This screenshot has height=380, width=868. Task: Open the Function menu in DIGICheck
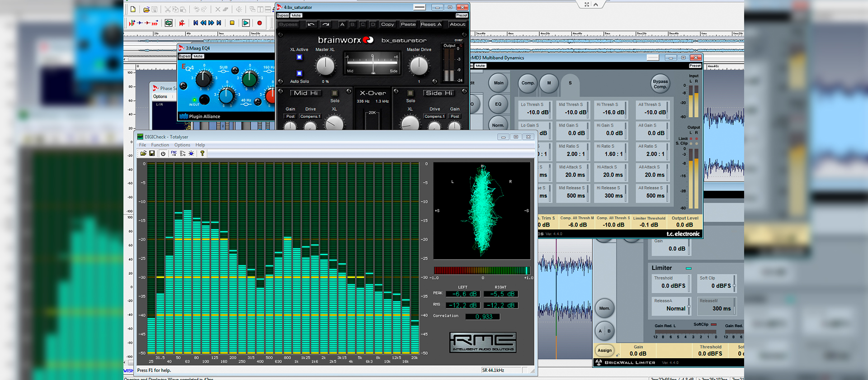pos(160,145)
